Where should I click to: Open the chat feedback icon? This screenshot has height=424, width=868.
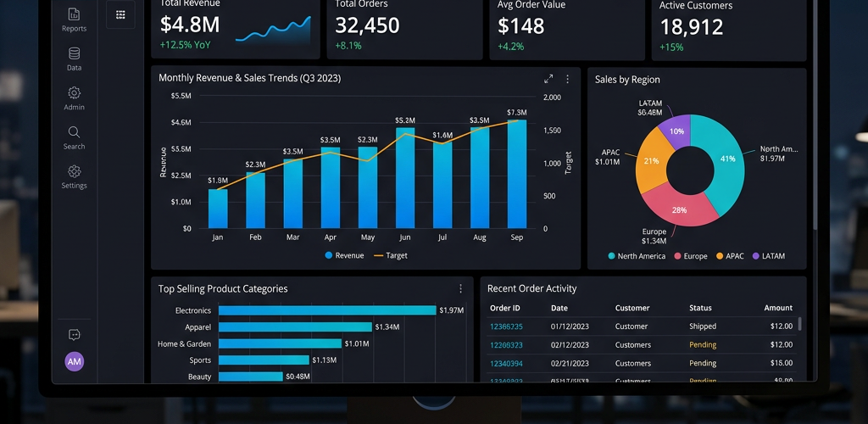pyautogui.click(x=75, y=334)
